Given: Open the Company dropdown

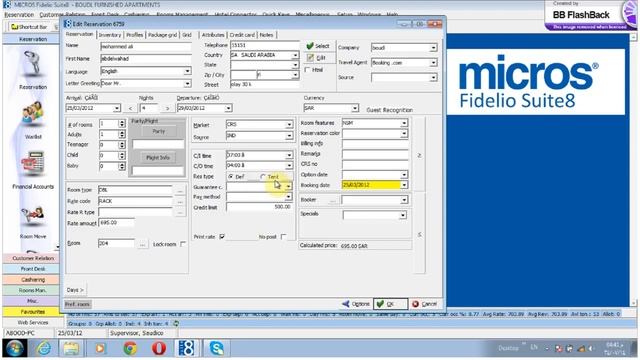Looking at the screenshot, I should (433, 48).
